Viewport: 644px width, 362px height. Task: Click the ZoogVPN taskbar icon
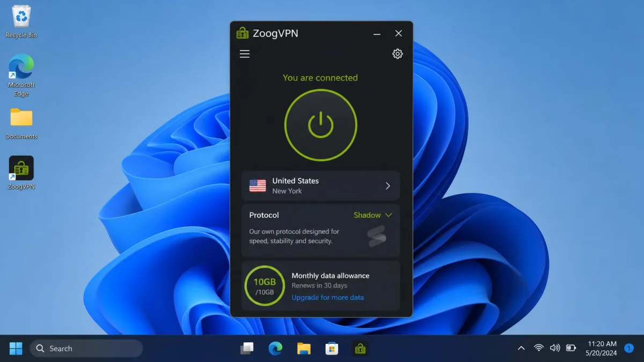pos(360,349)
